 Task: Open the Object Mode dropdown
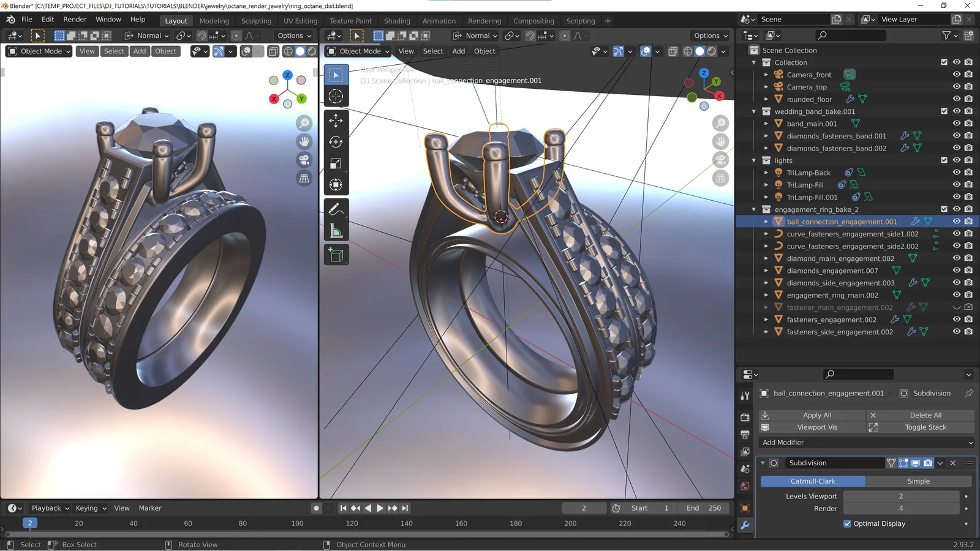(39, 51)
